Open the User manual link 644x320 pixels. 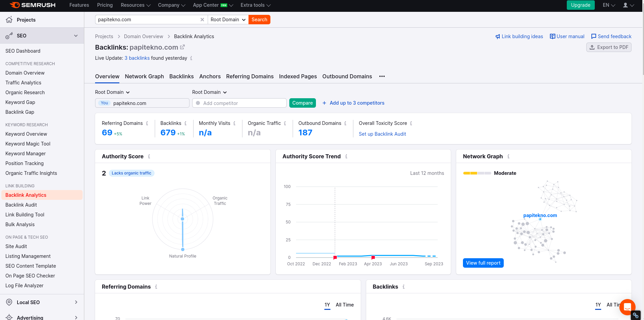(567, 36)
